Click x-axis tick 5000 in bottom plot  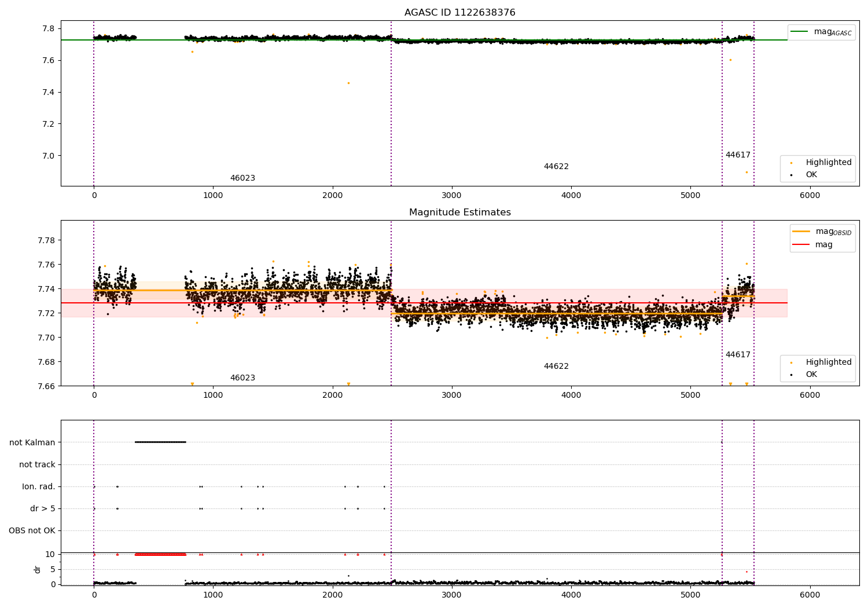(690, 595)
